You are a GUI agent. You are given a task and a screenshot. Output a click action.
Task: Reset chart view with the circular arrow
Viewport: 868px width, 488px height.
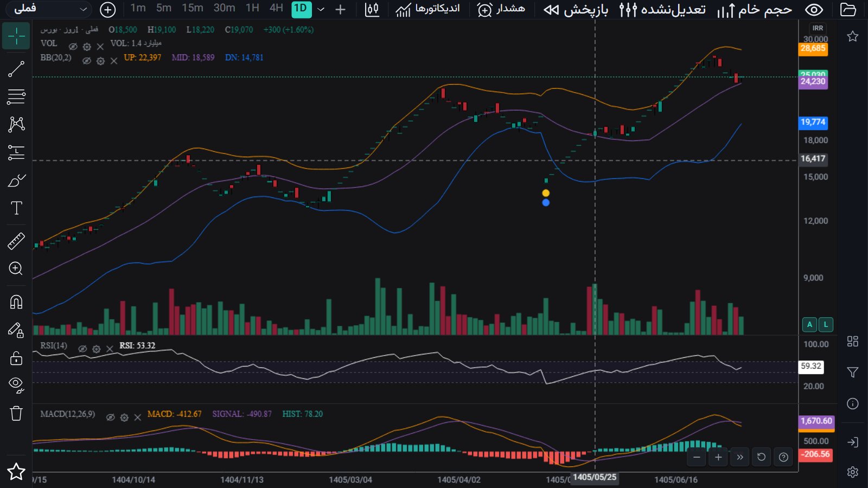click(762, 457)
